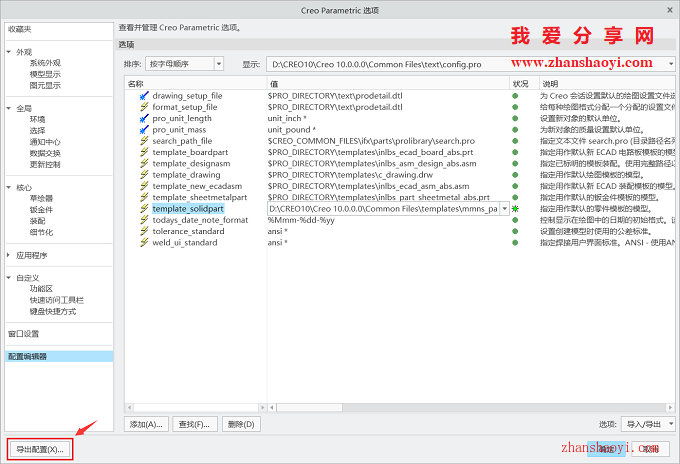The height and width of the screenshot is (464, 680).
Task: Click lightning icon beside template_boardpart
Action: [x=144, y=152]
